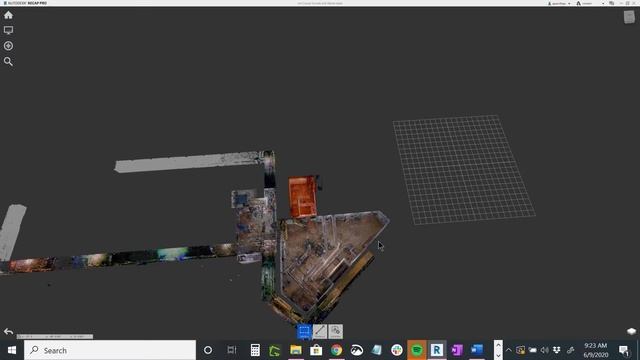Select the blue window selection tool

coord(304,332)
